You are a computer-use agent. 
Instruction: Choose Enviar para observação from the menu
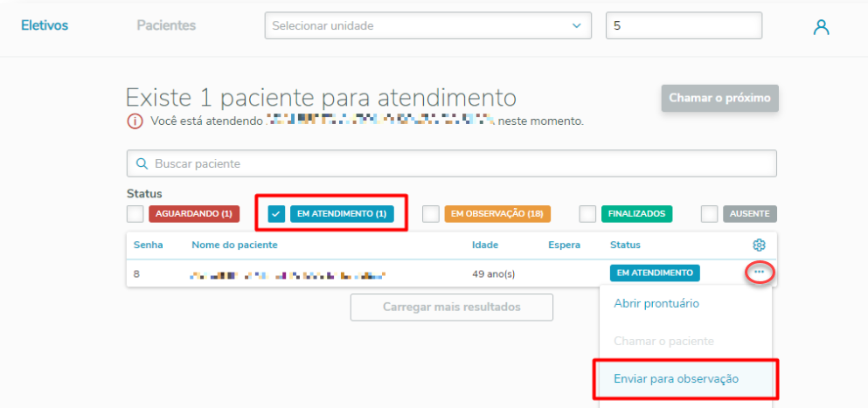(x=677, y=379)
